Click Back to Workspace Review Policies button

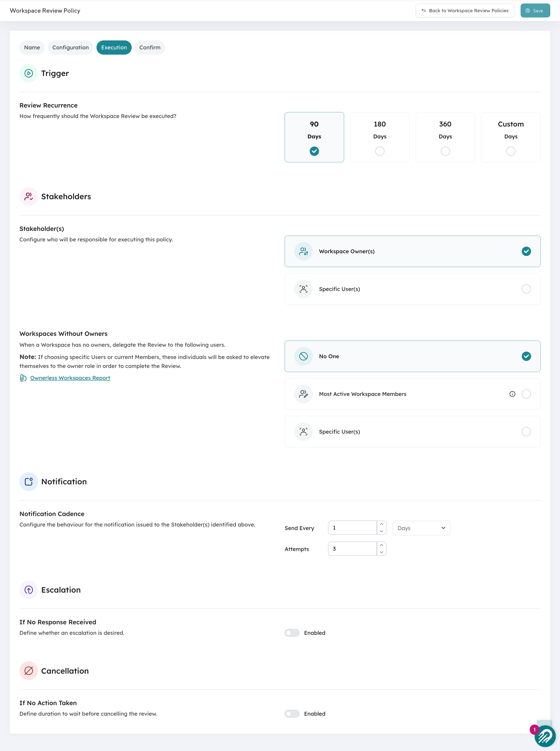point(465,11)
